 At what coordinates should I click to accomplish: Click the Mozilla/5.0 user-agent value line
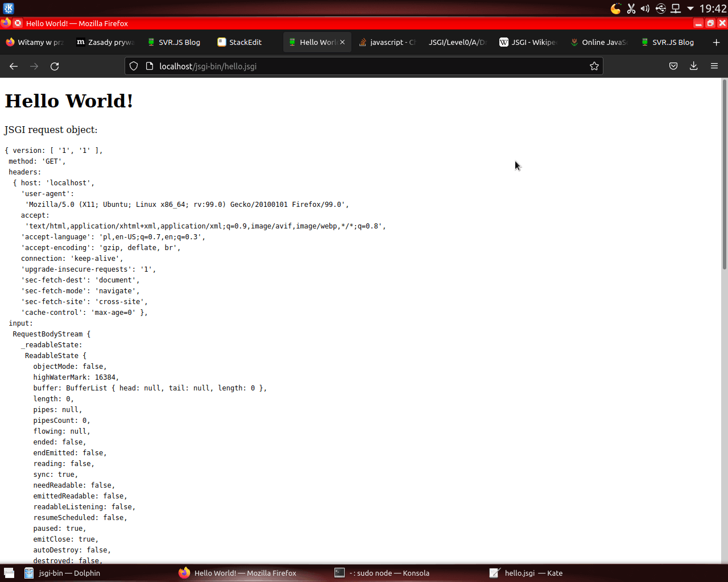[187, 205]
